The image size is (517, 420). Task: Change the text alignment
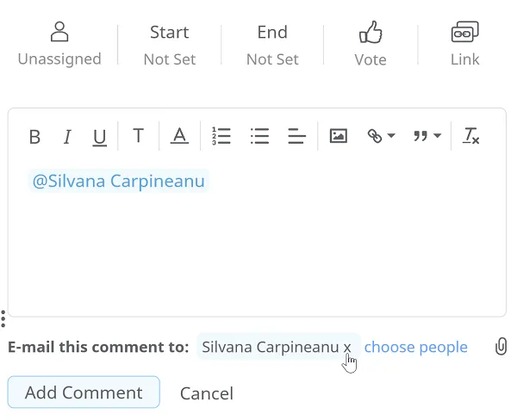(x=297, y=136)
